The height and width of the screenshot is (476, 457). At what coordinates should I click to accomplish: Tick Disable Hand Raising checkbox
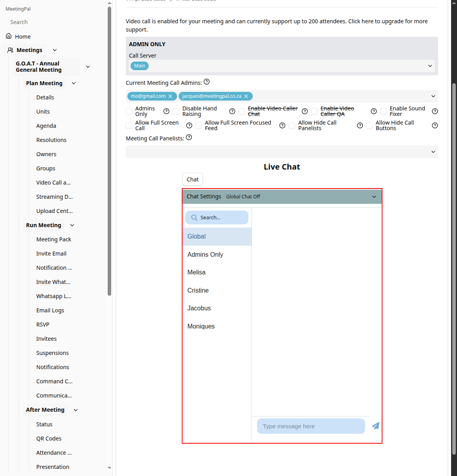pyautogui.click(x=176, y=111)
